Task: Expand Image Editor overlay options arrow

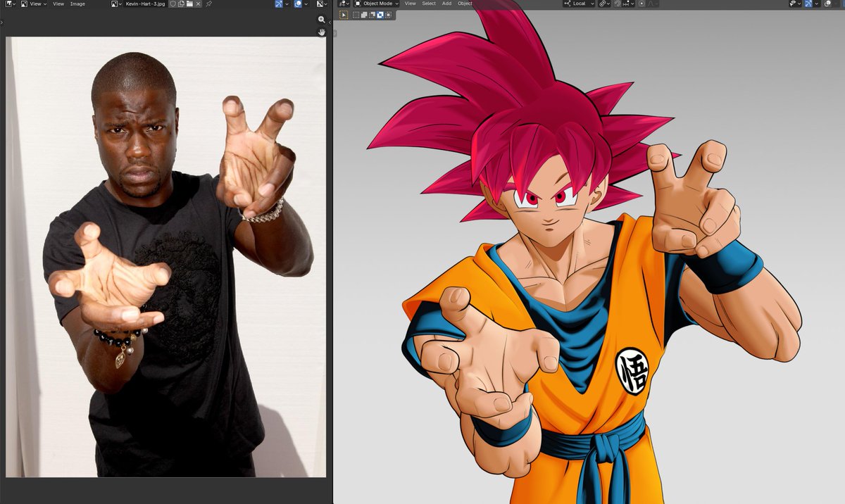Action: coord(306,4)
